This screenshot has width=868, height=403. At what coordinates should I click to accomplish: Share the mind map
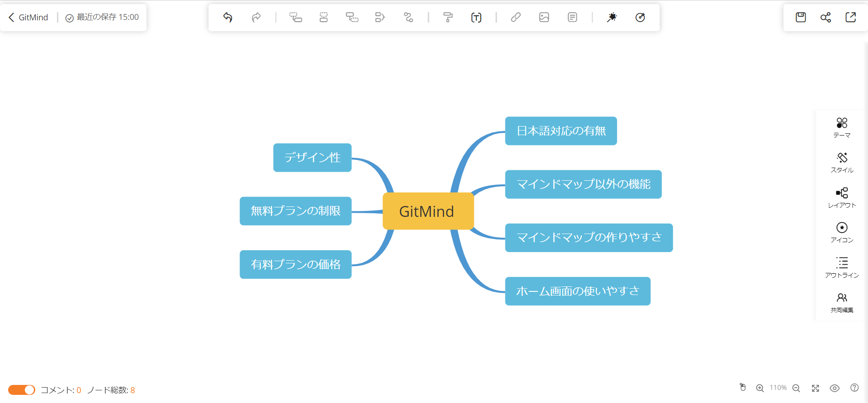pyautogui.click(x=826, y=17)
